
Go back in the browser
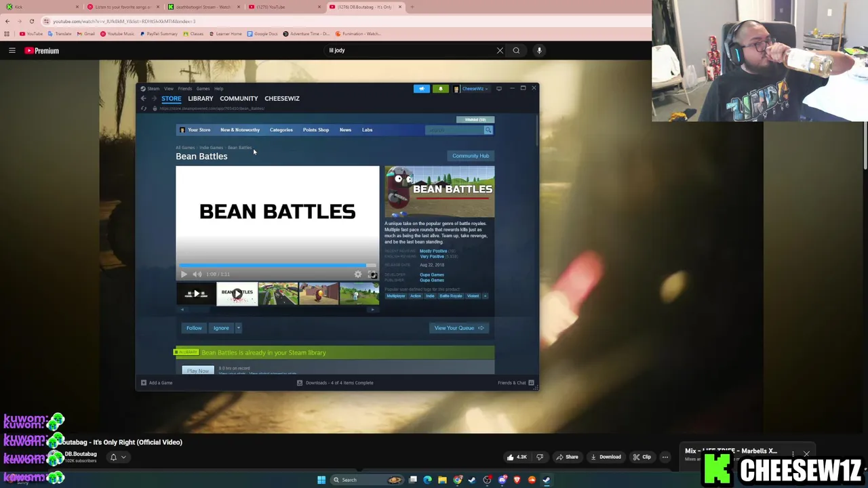(7, 22)
